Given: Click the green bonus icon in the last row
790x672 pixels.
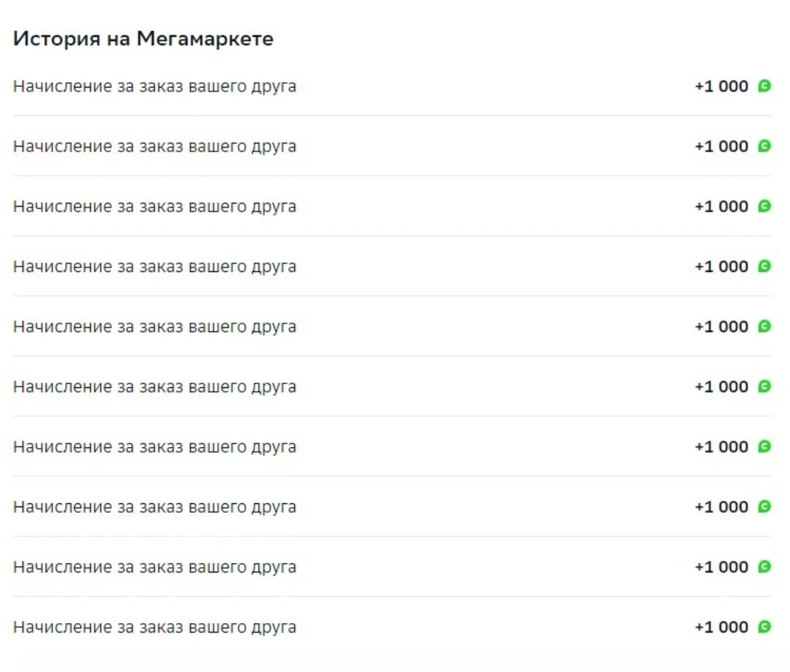Looking at the screenshot, I should (764, 627).
